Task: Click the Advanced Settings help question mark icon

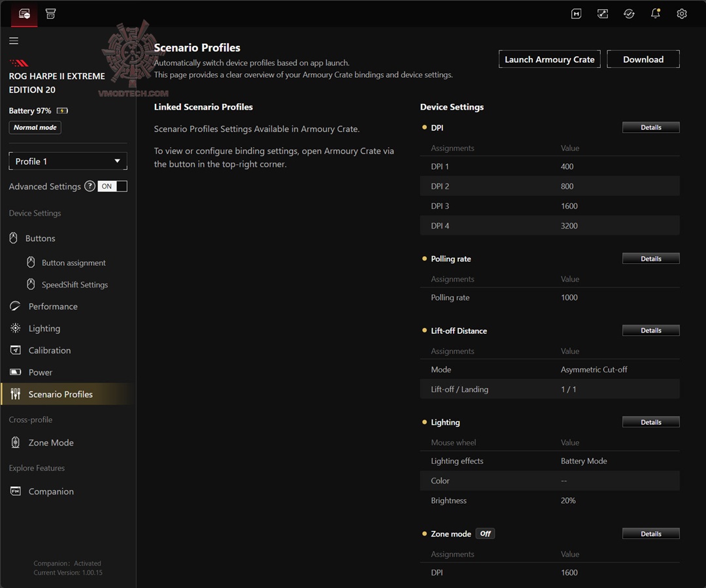Action: [90, 186]
